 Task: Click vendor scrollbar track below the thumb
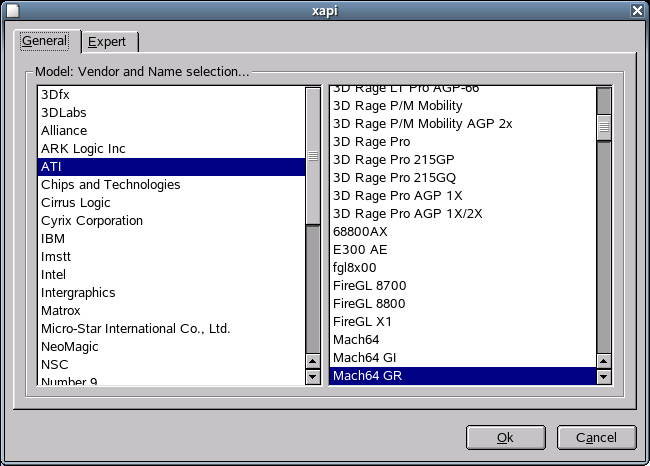(x=313, y=289)
